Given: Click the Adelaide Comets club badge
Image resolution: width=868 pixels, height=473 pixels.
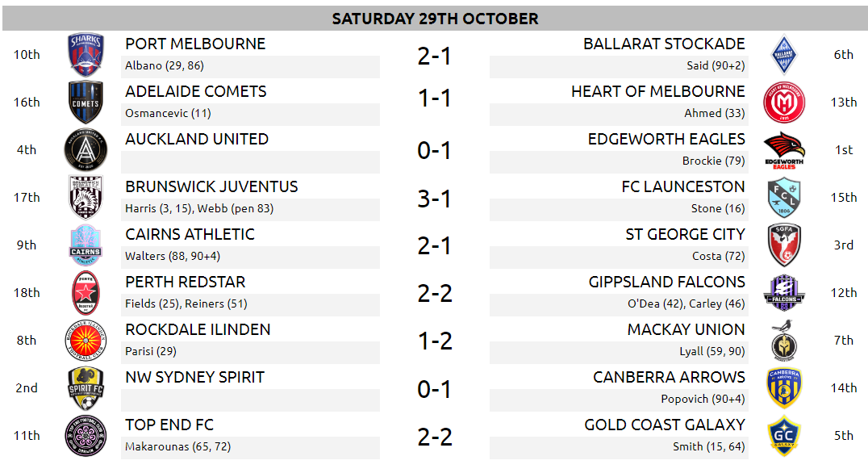Looking at the screenshot, I should (x=86, y=102).
